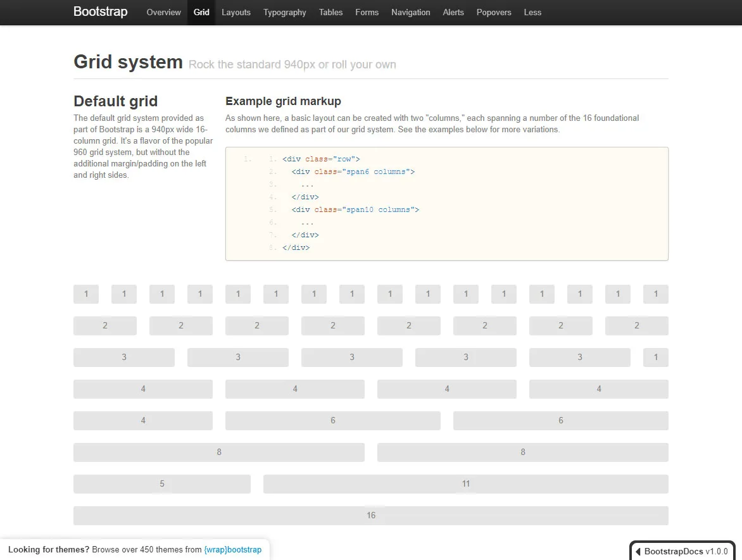Screen dimensions: 742x560
Task: Click the 'Example grid markup' heading
Action: [283, 101]
